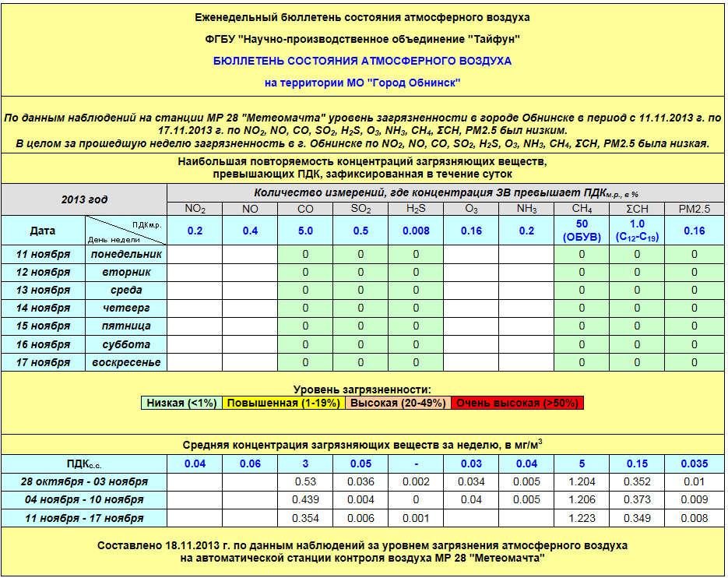Screen dimensions: 728x578
Task: Select the yellow "Повышенная (1-19%)" legend swatch
Action: click(x=284, y=403)
